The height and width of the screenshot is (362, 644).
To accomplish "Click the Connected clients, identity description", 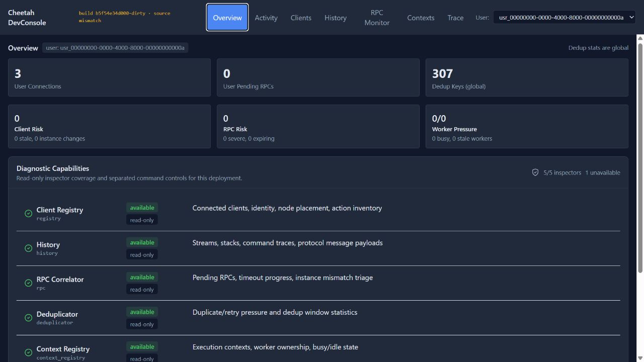I will (x=287, y=208).
